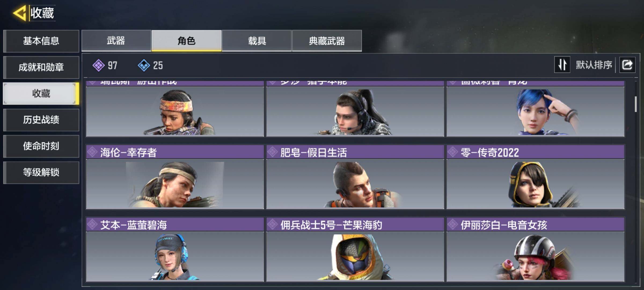
Task: Switch to the 载具 tab
Action: click(x=257, y=41)
